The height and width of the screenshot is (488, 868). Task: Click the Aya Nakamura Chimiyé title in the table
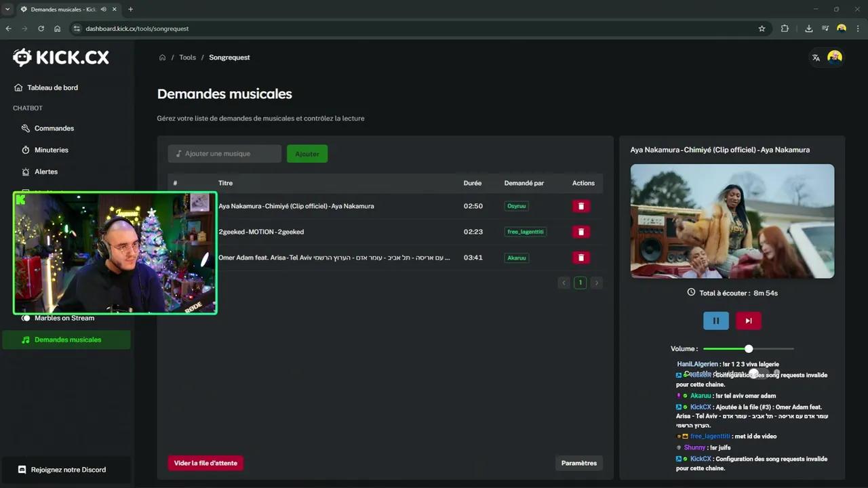[x=296, y=206]
